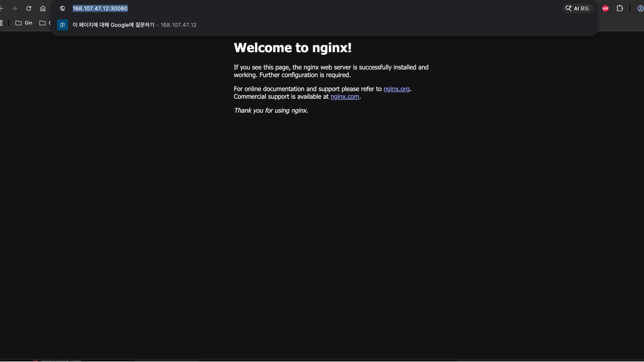The width and height of the screenshot is (644, 362).
Task: Open the Gin bookmark folder
Action: [24, 23]
